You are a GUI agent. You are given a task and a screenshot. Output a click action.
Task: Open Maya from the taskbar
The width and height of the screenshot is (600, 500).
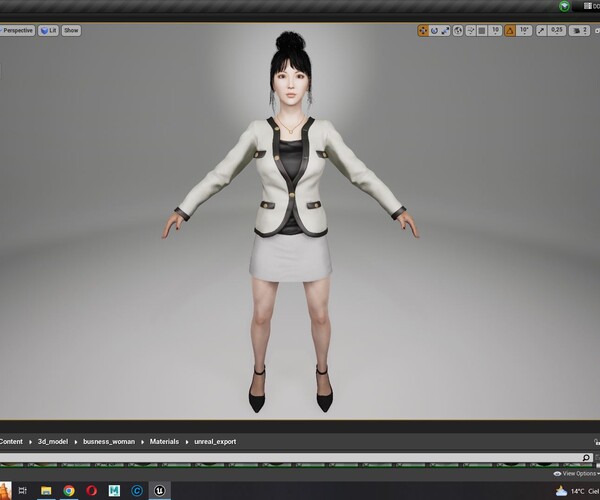(x=114, y=490)
